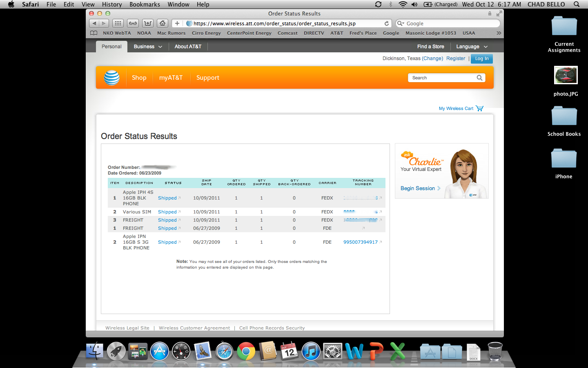Click the volume icon in menu bar
The image size is (588, 368).
414,4
